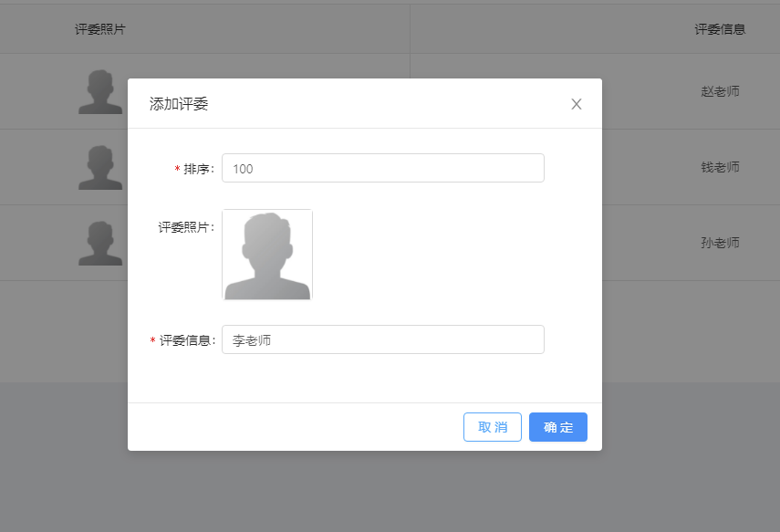The height and width of the screenshot is (532, 780).
Task: Click the 评委照片 label in dialog
Action: [186, 227]
